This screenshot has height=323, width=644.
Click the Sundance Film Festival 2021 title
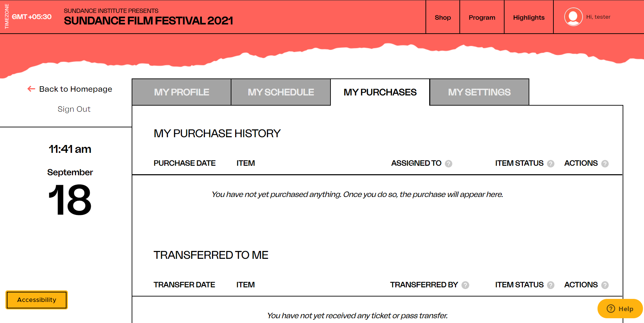pos(148,21)
